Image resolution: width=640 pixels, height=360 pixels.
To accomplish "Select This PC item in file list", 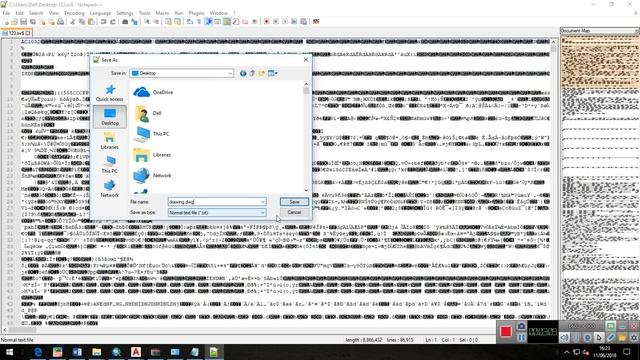I will coord(151,134).
